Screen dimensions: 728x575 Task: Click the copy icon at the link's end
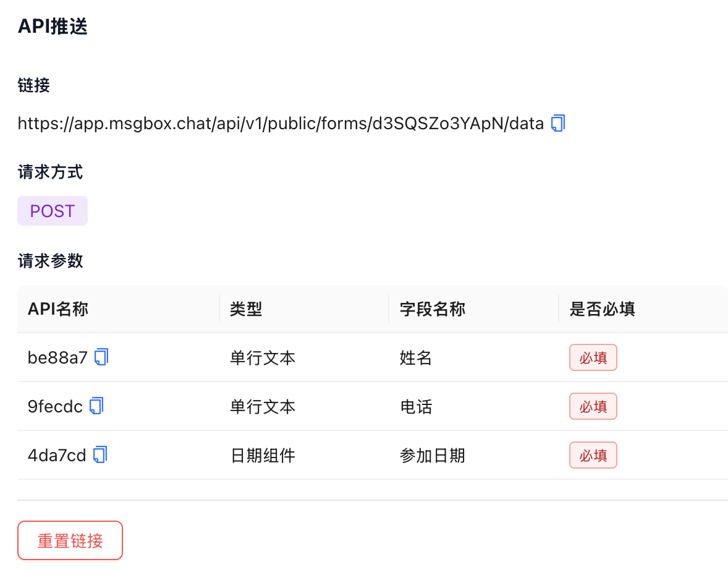coord(557,123)
